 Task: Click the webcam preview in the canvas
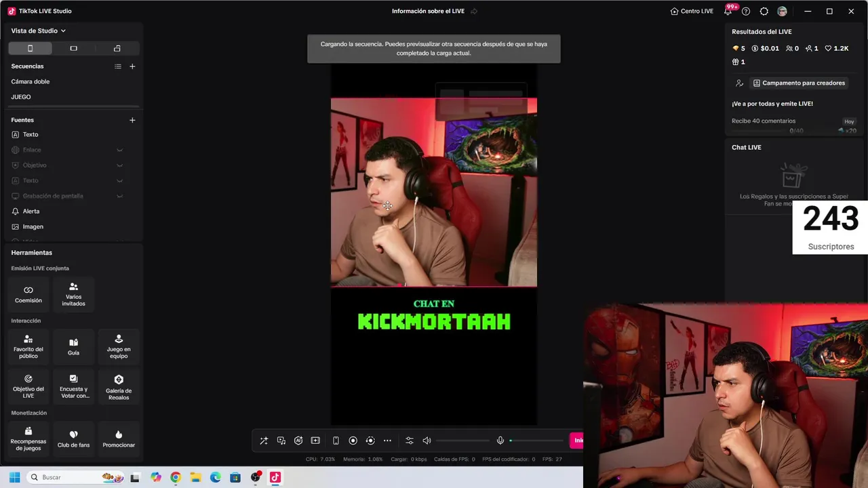[434, 192]
